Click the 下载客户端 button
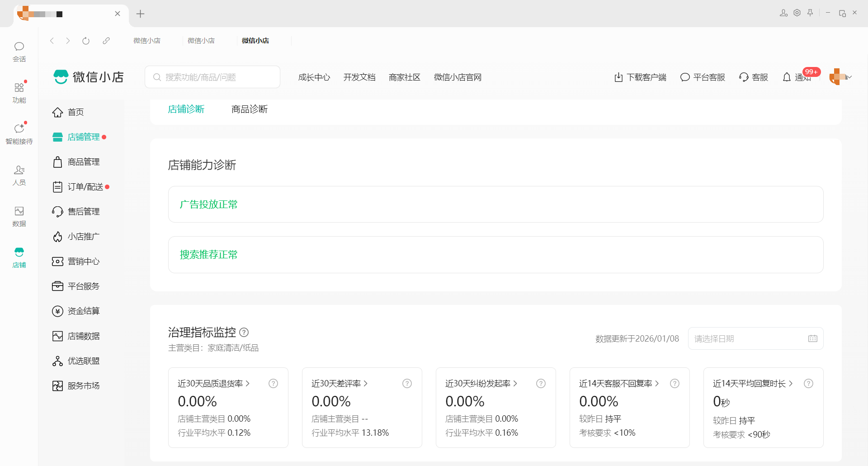 click(640, 77)
